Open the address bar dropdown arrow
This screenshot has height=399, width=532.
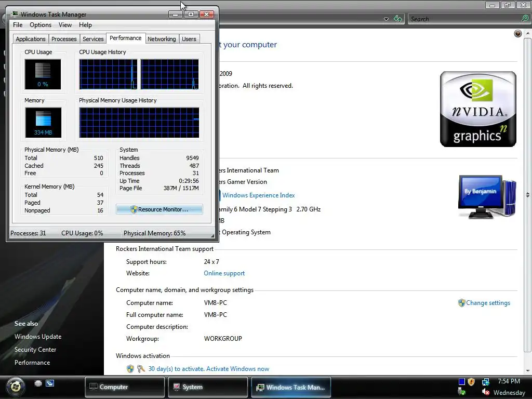click(x=386, y=19)
